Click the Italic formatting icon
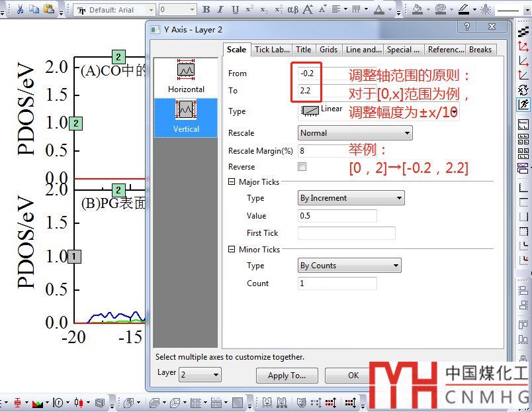Image resolution: width=532 pixels, height=412 pixels. point(221,9)
